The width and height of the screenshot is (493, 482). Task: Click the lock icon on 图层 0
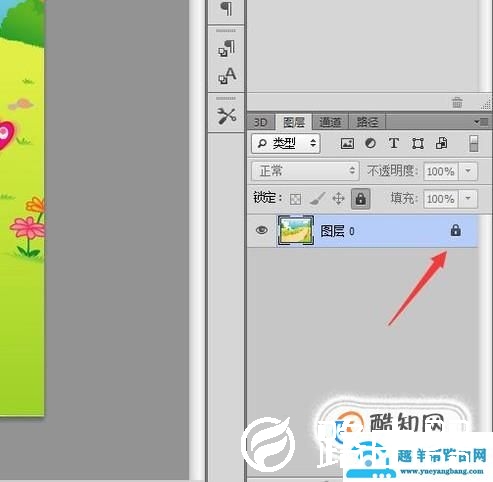[x=455, y=231]
